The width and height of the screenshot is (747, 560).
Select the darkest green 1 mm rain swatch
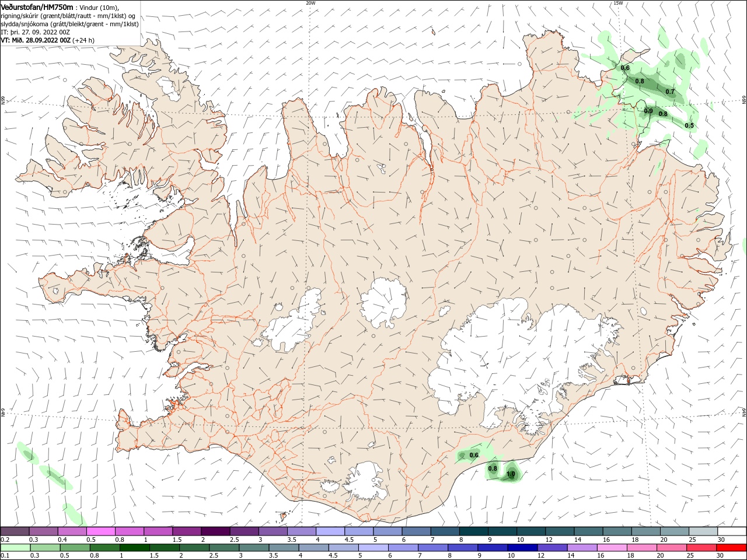(x=134, y=548)
